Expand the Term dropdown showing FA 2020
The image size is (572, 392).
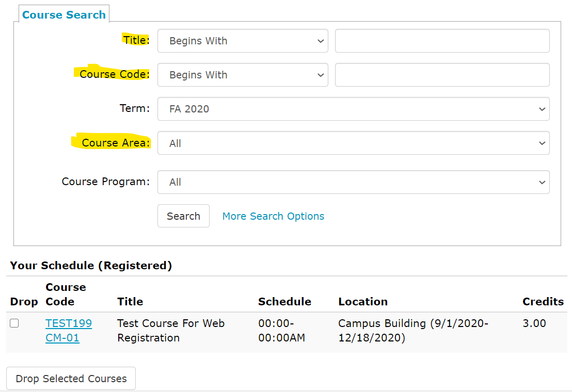(x=353, y=109)
